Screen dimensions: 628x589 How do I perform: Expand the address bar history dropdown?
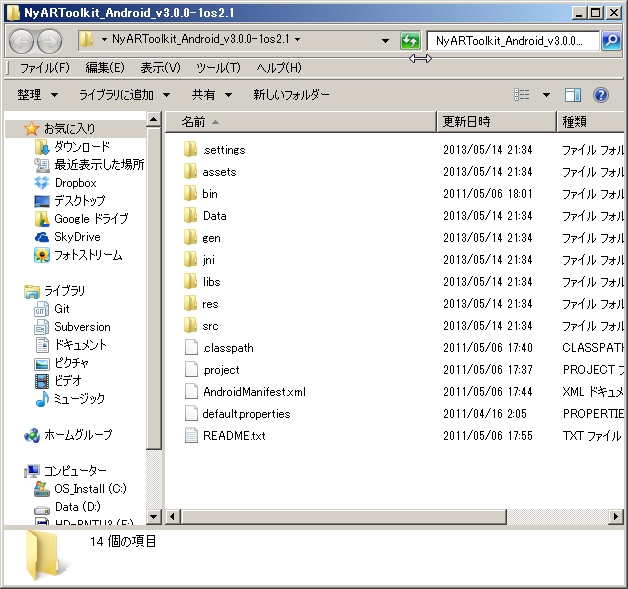pyautogui.click(x=385, y=40)
